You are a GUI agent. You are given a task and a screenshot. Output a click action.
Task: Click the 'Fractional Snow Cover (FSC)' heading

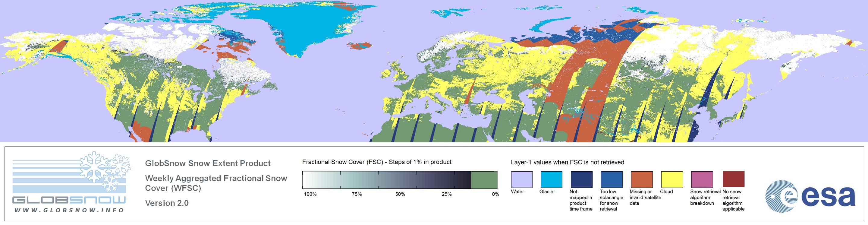click(377, 162)
